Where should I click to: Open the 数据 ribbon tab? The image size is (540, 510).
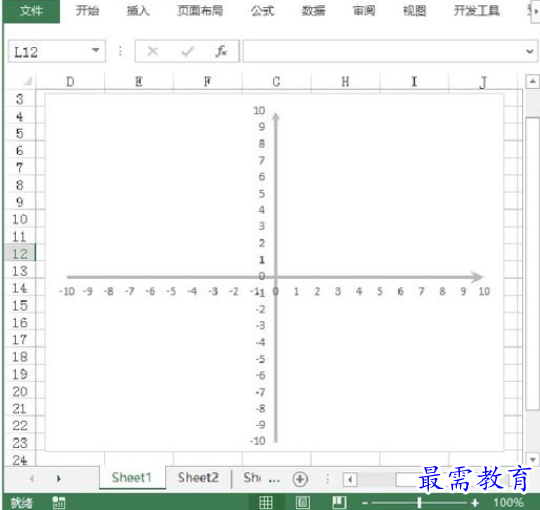point(313,11)
